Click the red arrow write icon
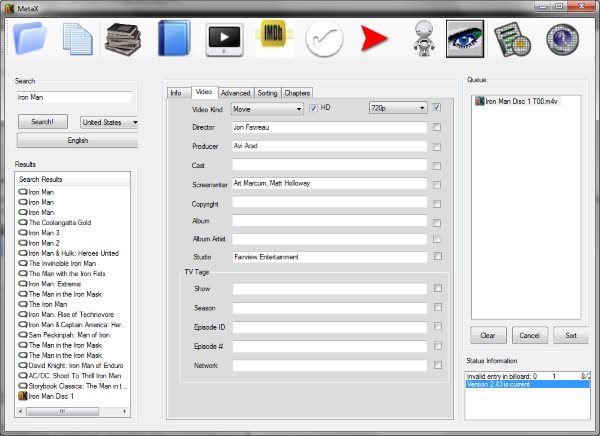The image size is (600, 436). click(x=374, y=38)
